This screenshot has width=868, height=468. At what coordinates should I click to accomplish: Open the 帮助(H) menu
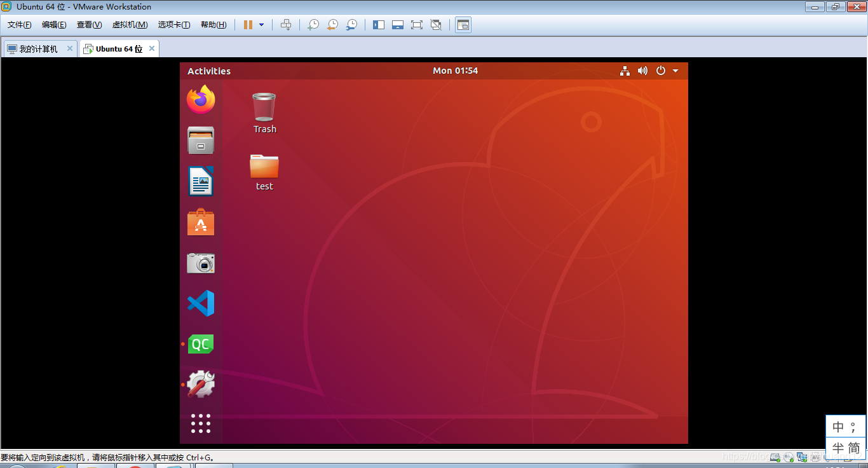214,25
